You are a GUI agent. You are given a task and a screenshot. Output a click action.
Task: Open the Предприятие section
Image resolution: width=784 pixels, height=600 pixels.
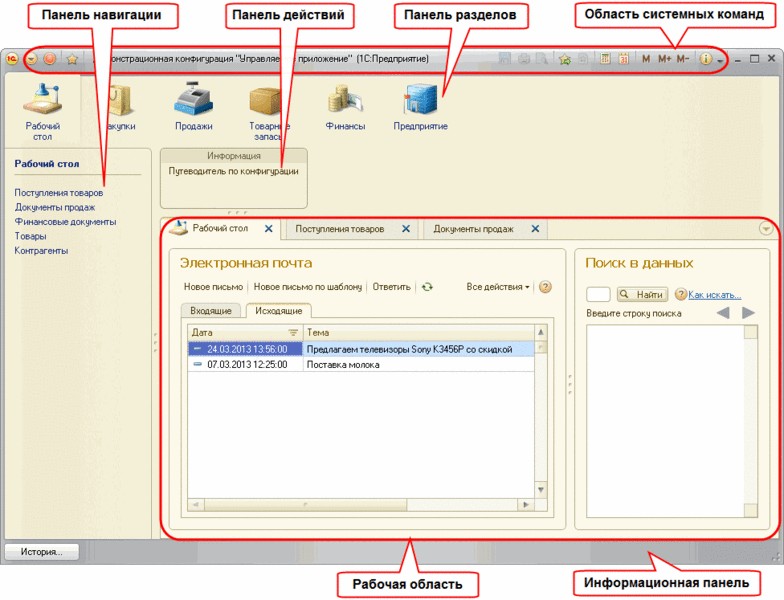pyautogui.click(x=420, y=107)
